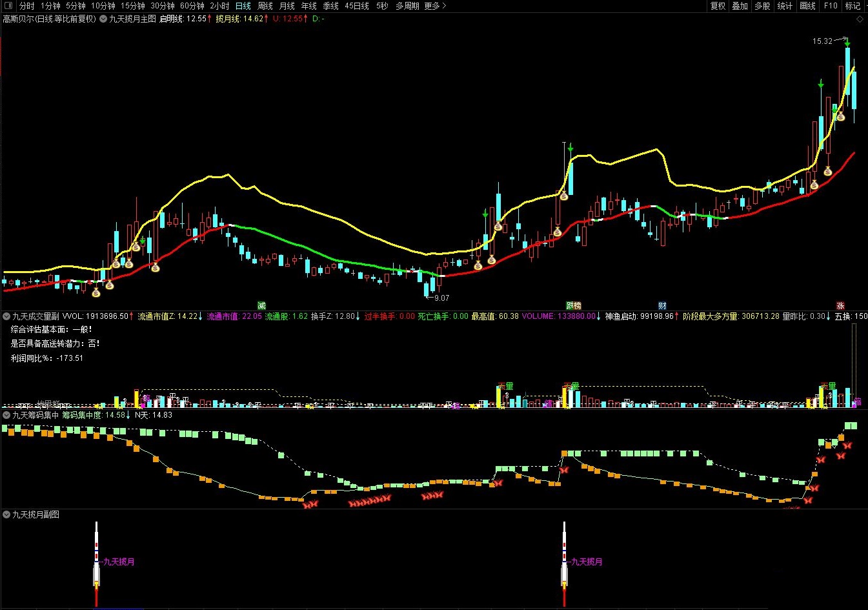The height and width of the screenshot is (610, 868).
Task: Select the 季线 quarterly chart tab
Action: coord(331,6)
